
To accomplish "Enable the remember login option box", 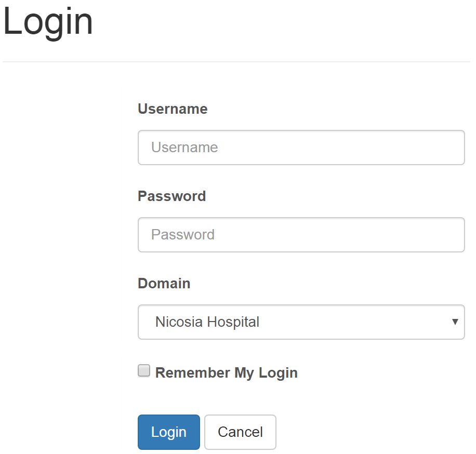I will coord(144,371).
